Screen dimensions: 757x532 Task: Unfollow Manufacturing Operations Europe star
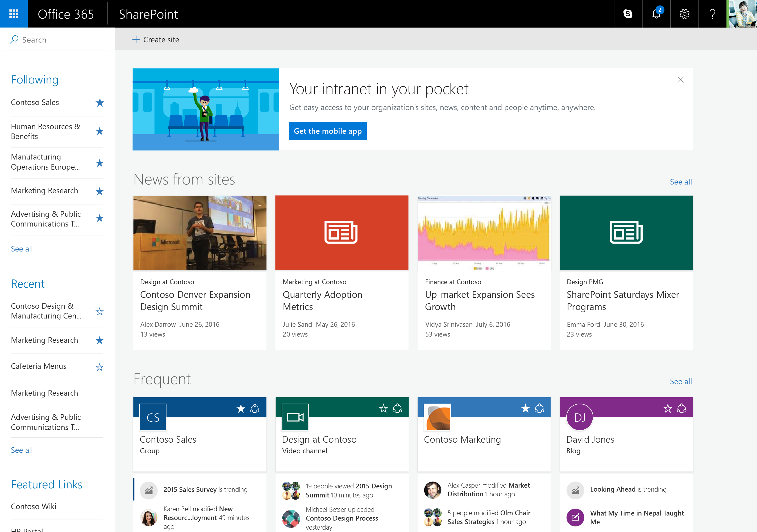pos(99,163)
